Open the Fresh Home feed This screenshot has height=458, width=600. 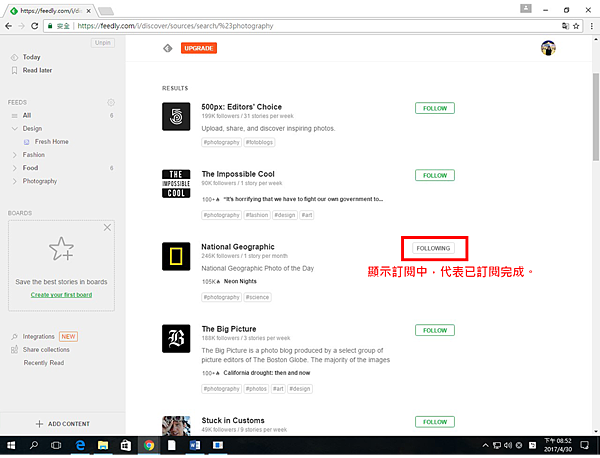click(x=52, y=142)
